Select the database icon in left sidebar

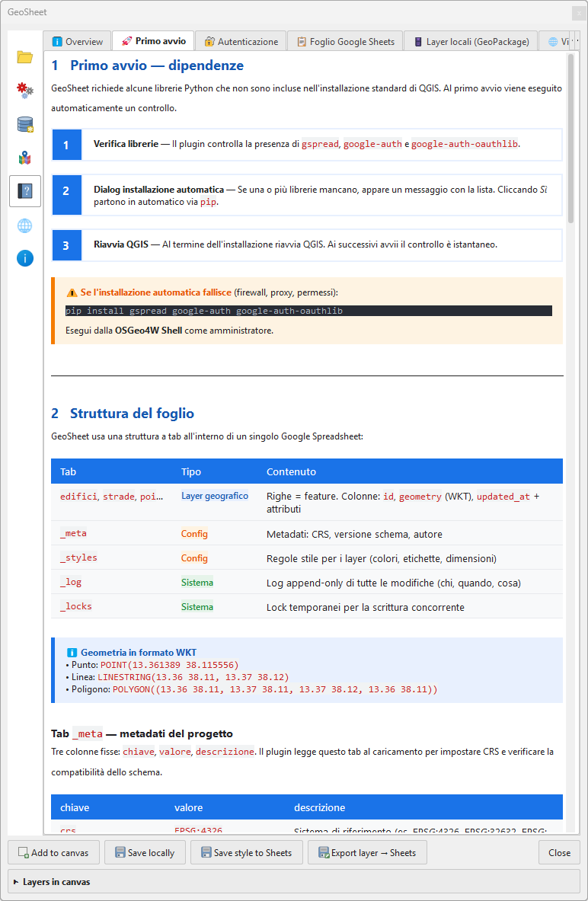click(x=25, y=124)
